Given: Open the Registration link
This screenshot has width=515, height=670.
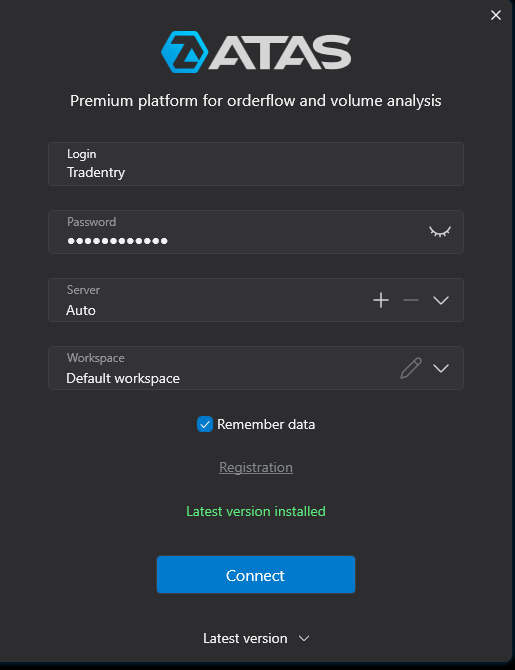Looking at the screenshot, I should [256, 467].
